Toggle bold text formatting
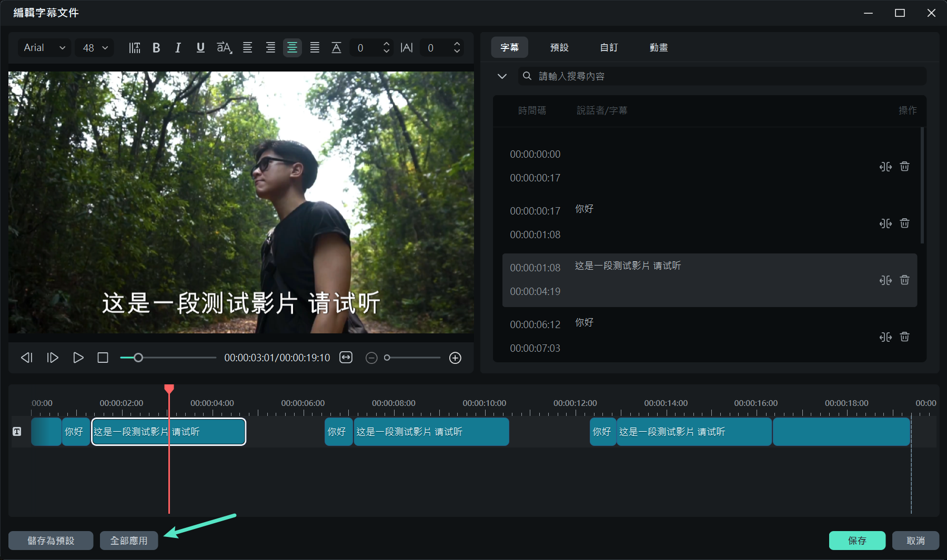Screen dimensions: 947x560 tap(156, 48)
